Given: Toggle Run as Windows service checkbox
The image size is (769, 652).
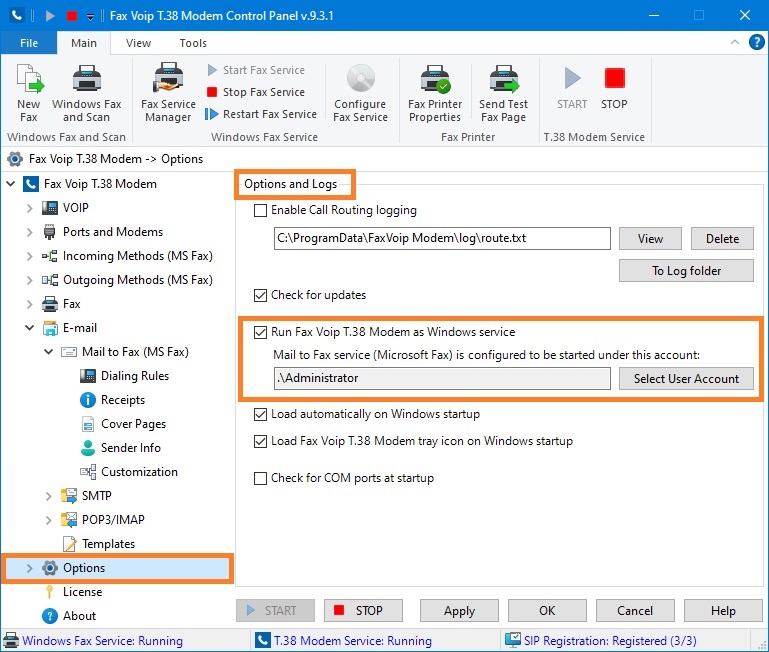Looking at the screenshot, I should pyautogui.click(x=260, y=333).
